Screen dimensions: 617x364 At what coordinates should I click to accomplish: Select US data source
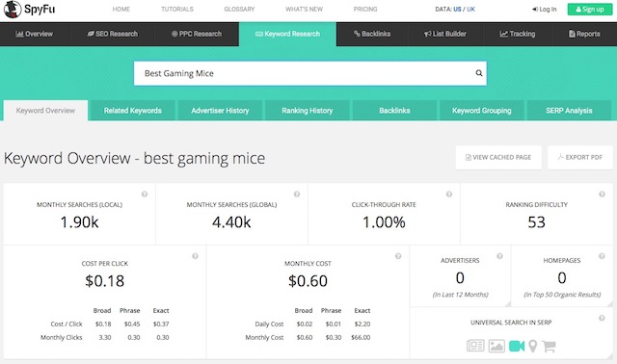[x=457, y=9]
